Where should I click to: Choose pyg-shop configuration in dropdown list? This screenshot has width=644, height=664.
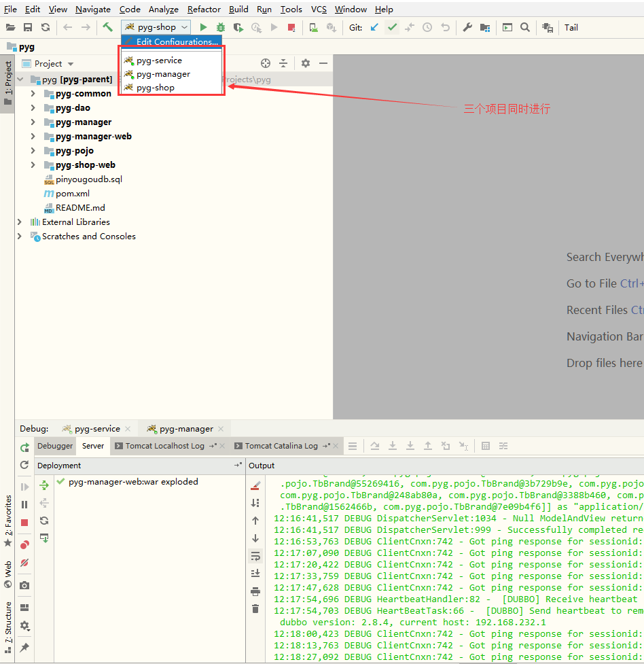click(x=171, y=88)
